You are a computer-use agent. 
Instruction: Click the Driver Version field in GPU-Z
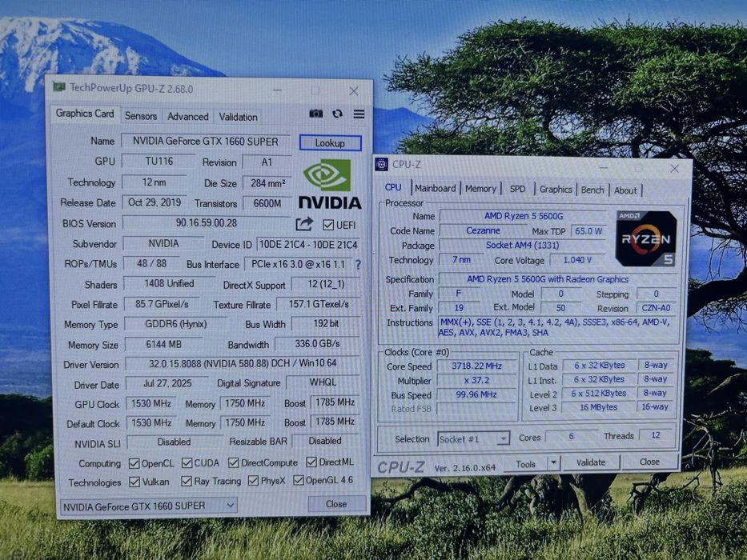click(243, 363)
